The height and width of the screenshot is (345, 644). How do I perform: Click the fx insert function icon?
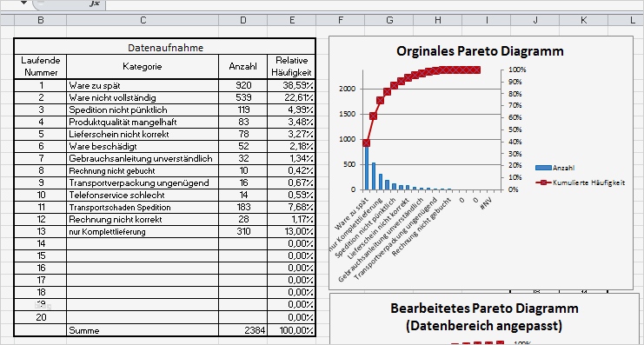click(x=95, y=3)
